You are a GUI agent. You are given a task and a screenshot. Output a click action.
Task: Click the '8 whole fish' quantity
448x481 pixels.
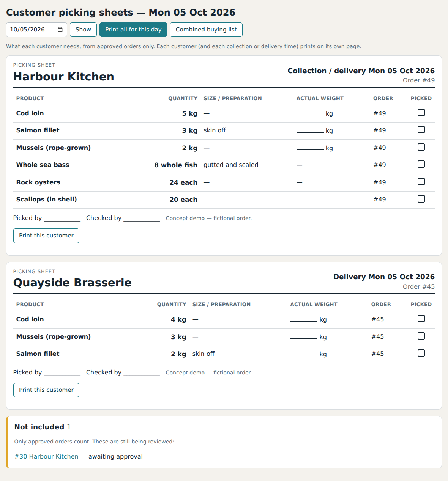(176, 165)
